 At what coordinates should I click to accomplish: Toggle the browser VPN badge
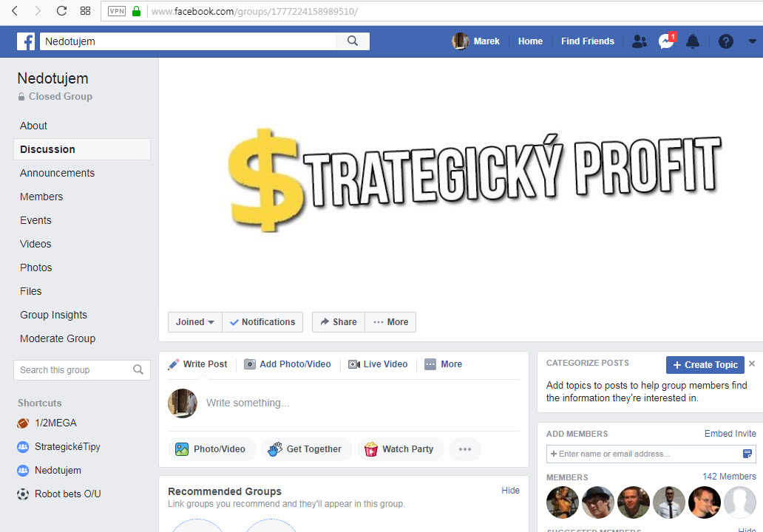click(x=117, y=11)
